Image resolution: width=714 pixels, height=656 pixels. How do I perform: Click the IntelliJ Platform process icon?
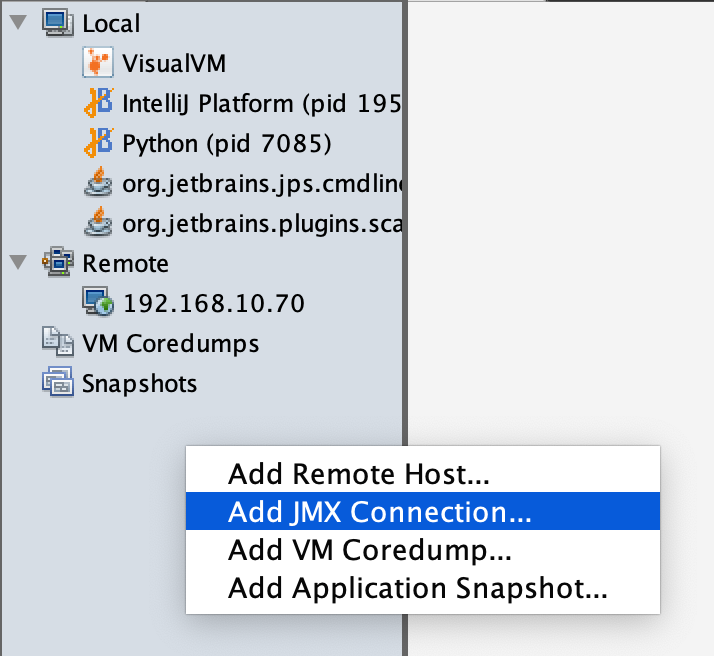(97, 103)
